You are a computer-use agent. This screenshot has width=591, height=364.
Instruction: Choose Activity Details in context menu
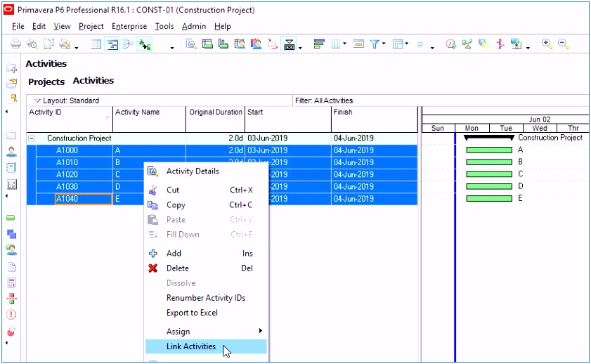point(206,171)
